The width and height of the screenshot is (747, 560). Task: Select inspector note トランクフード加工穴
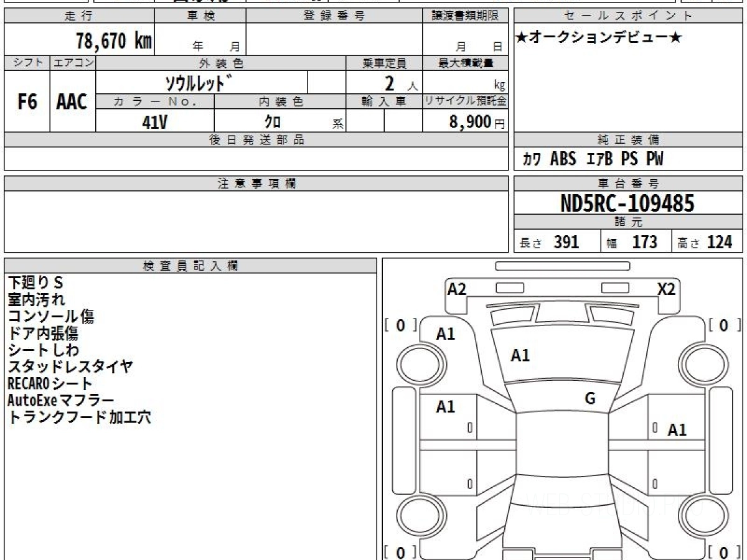pyautogui.click(x=79, y=417)
